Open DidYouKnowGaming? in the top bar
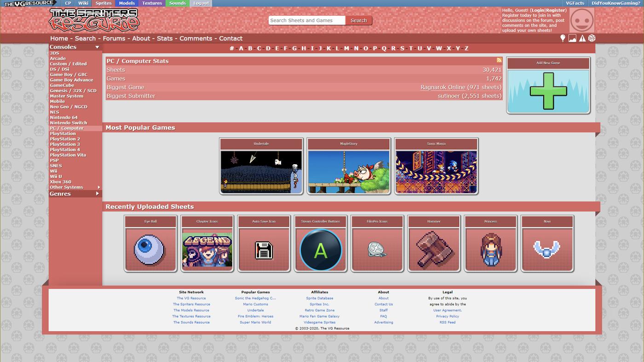 pos(615,3)
